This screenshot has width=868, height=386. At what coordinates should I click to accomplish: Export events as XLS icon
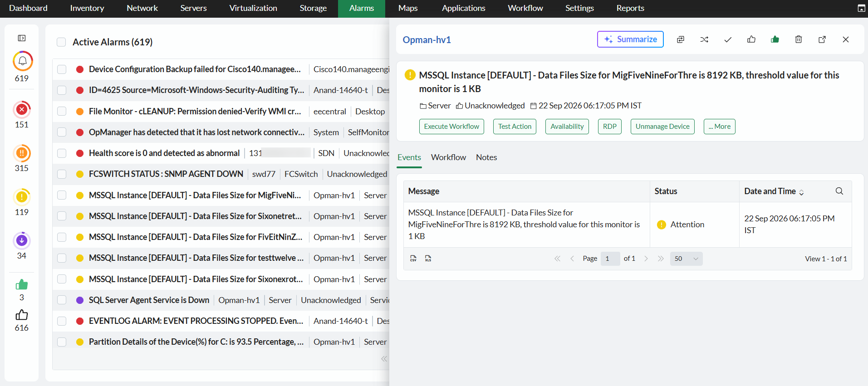point(428,259)
